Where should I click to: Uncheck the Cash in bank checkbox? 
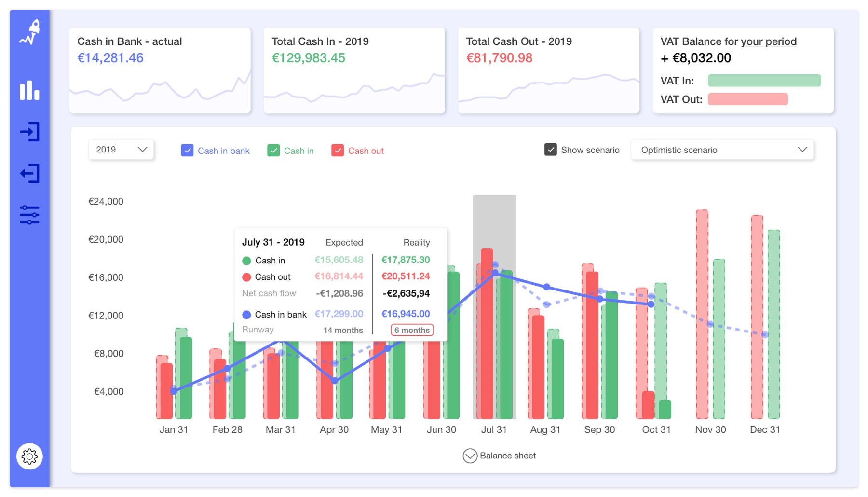pyautogui.click(x=187, y=150)
